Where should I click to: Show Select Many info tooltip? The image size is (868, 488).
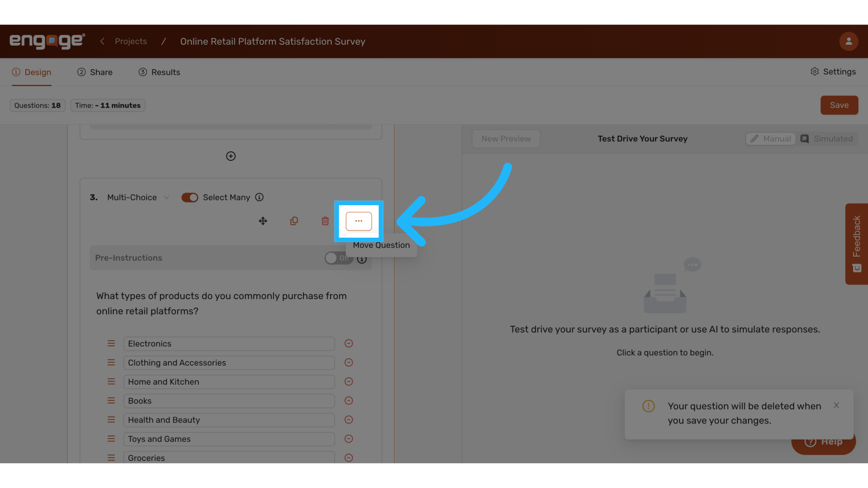[x=259, y=197]
